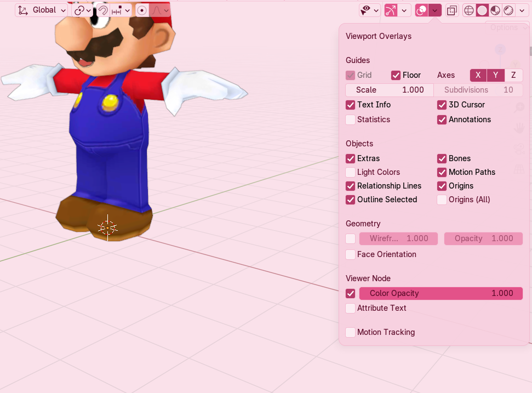
Task: Click the Wireframe threshold slider
Action: tap(399, 238)
